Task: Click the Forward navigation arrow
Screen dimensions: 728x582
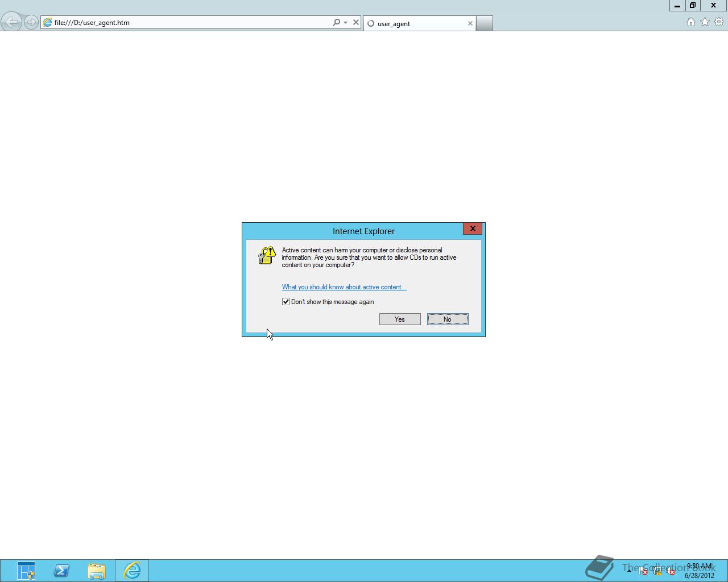Action: [31, 23]
